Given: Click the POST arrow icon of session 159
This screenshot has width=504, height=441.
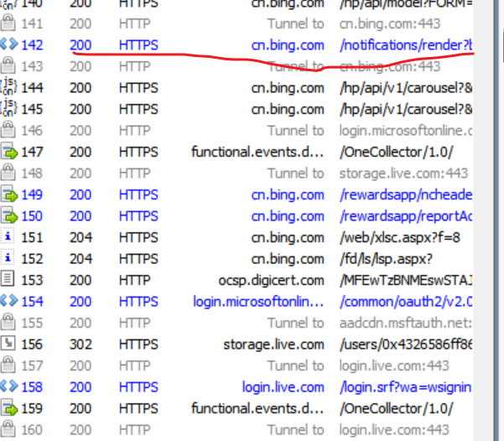Looking at the screenshot, I should pyautogui.click(x=8, y=407).
